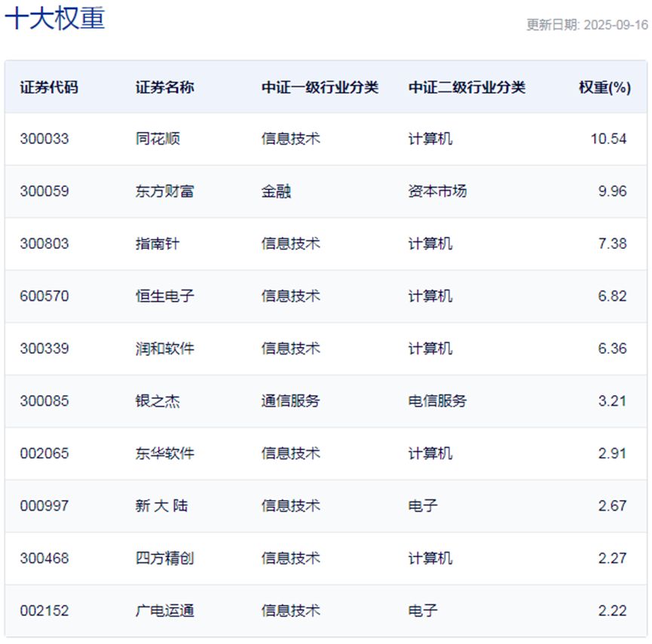Image resolution: width=652 pixels, height=644 pixels.
Task: Click 电子 in the 新大陆 row
Action: click(x=423, y=505)
